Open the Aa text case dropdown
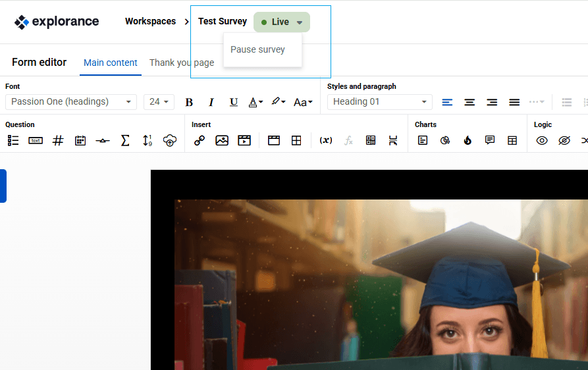 click(x=303, y=102)
